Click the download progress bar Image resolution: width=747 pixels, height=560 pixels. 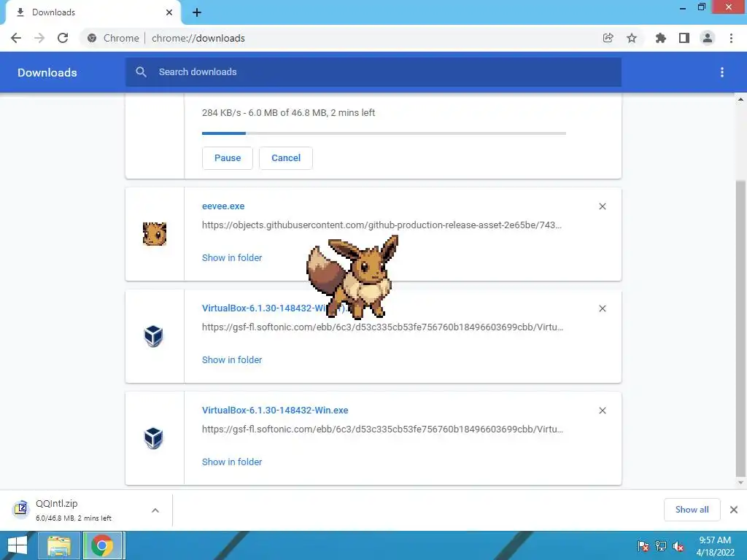tap(384, 133)
